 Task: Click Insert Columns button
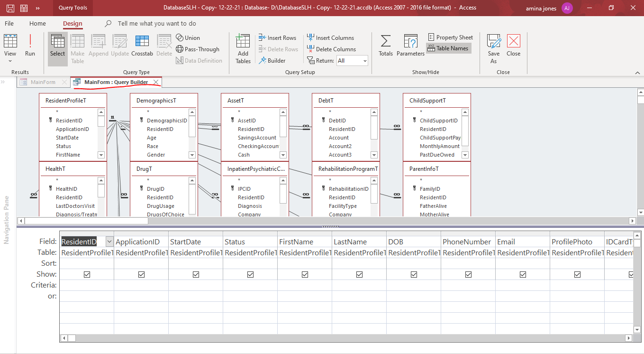click(330, 38)
